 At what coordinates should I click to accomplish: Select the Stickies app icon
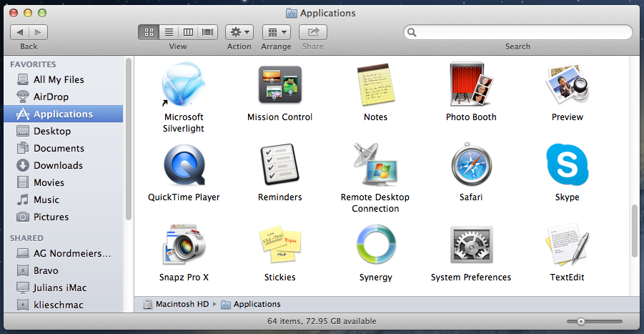[279, 245]
